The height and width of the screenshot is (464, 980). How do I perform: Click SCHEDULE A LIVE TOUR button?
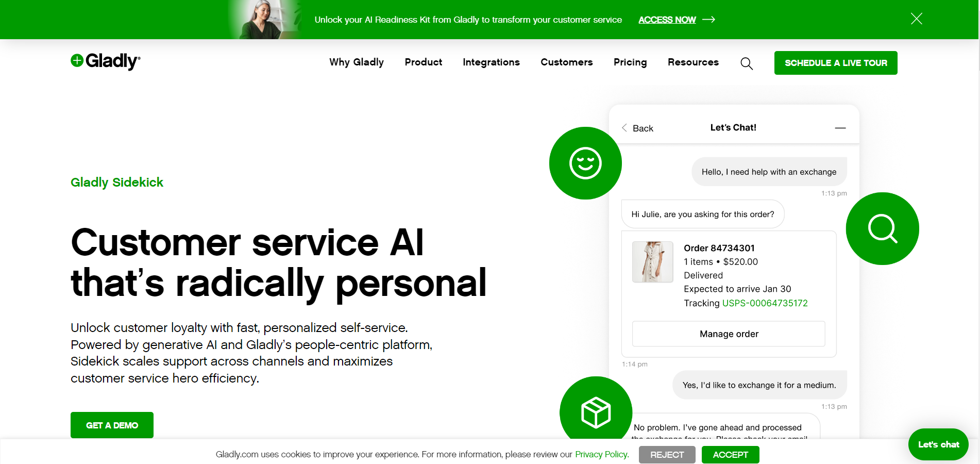[x=836, y=63]
